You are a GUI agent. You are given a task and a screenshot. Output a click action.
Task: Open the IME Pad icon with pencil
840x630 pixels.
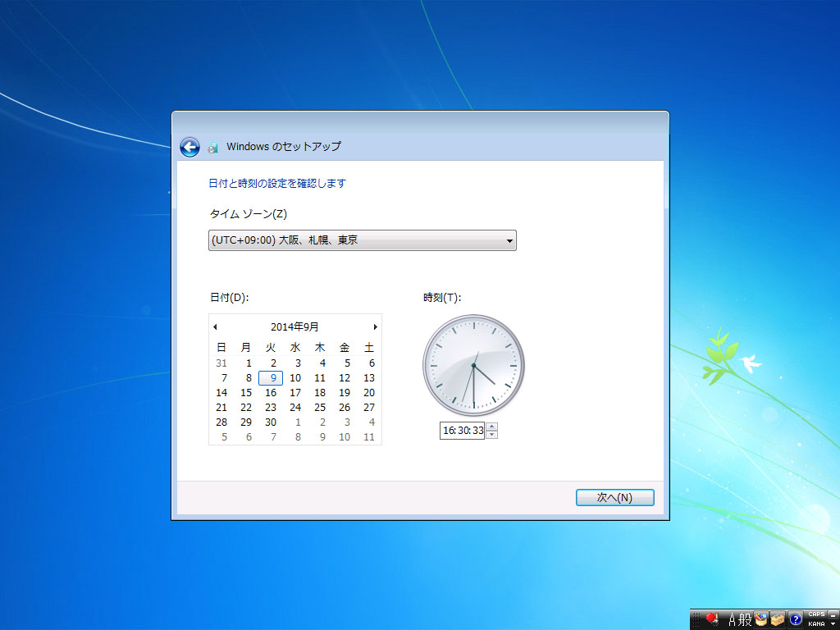click(761, 619)
